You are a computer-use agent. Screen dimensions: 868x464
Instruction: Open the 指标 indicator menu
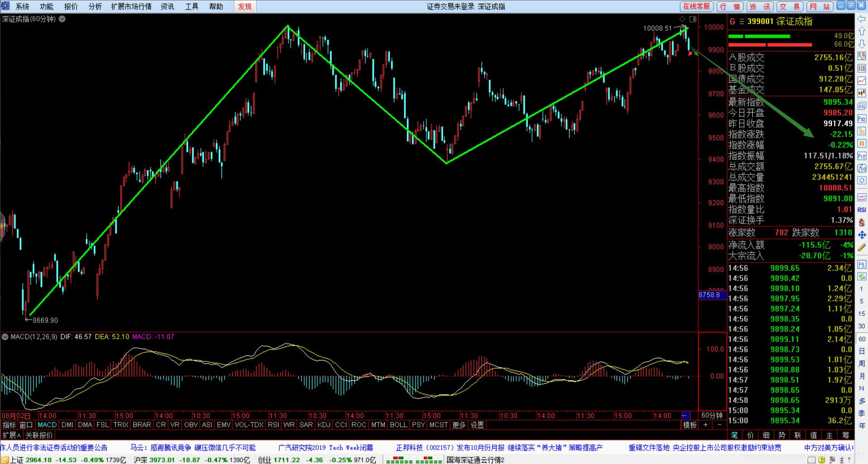coord(9,425)
